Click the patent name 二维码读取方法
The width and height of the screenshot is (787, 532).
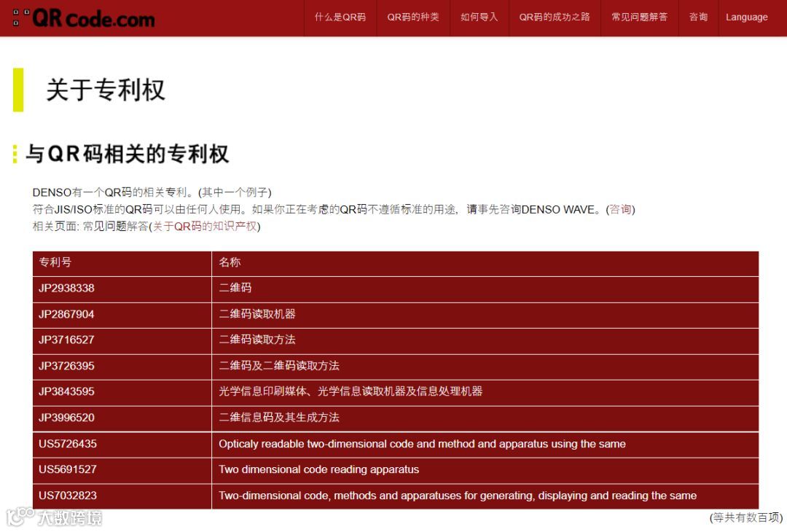point(257,340)
